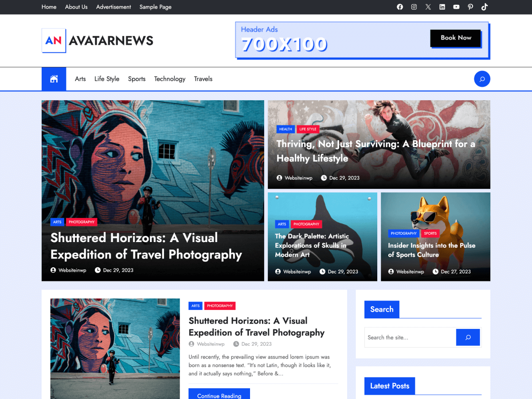532x399 pixels.
Task: Click the X (Twitter) social icon
Action: [428, 7]
